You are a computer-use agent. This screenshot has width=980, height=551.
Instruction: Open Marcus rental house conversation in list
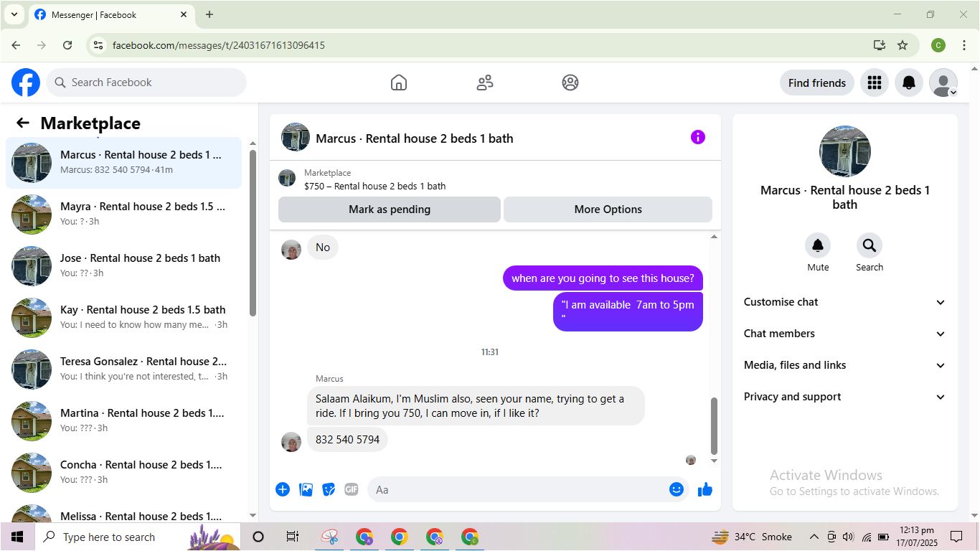(124, 163)
